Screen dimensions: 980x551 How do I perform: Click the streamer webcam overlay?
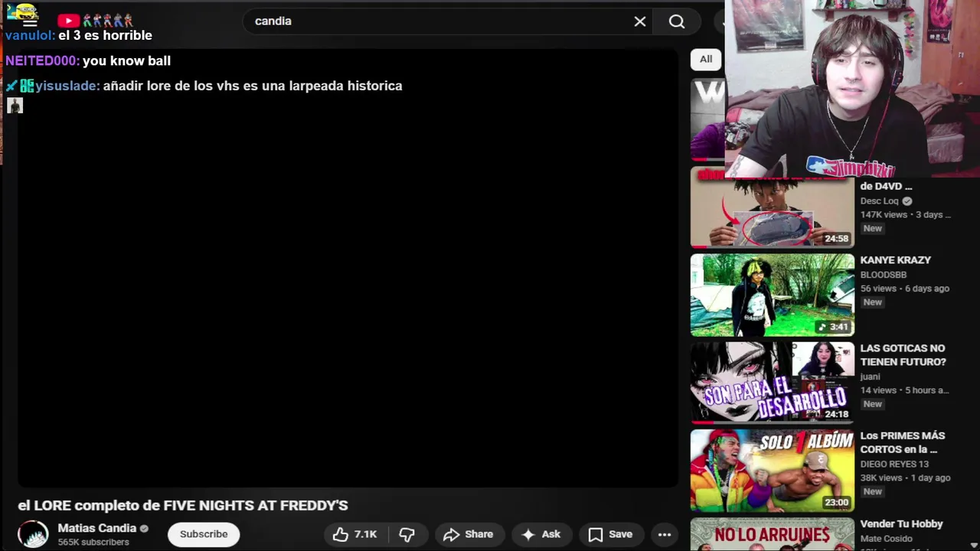pyautogui.click(x=852, y=89)
